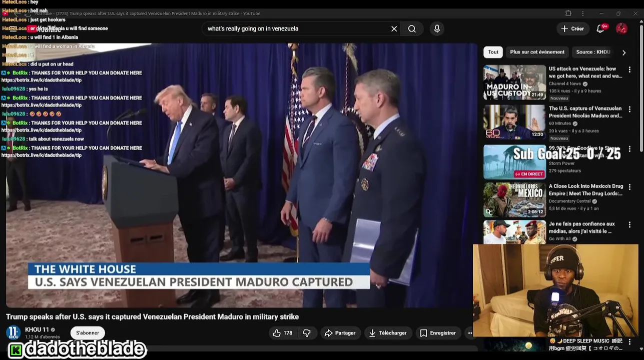Click the Go With Ali channel name
Image resolution: width=644 pixels, height=360 pixels.
(560, 239)
